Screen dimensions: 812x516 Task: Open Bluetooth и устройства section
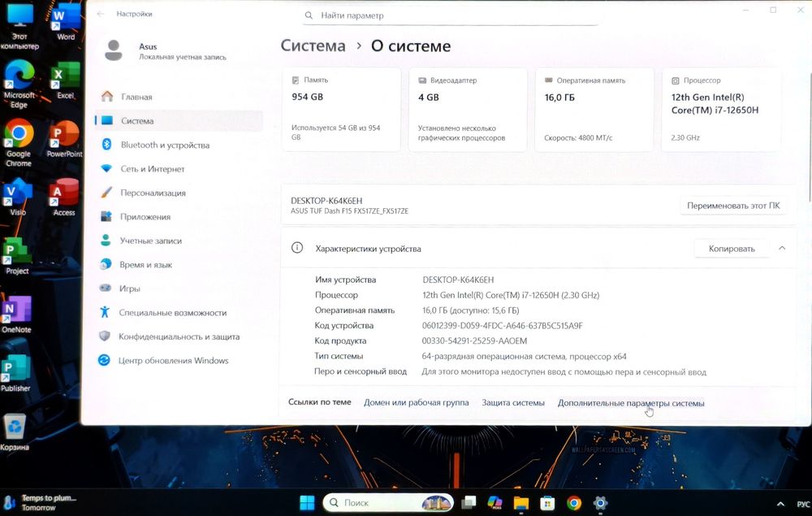[x=179, y=145]
